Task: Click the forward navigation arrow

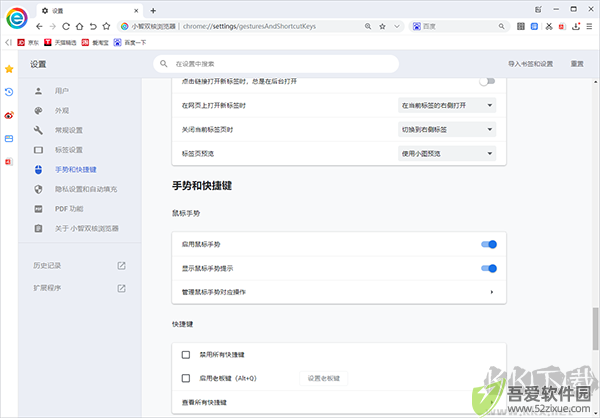Action: 52,26
